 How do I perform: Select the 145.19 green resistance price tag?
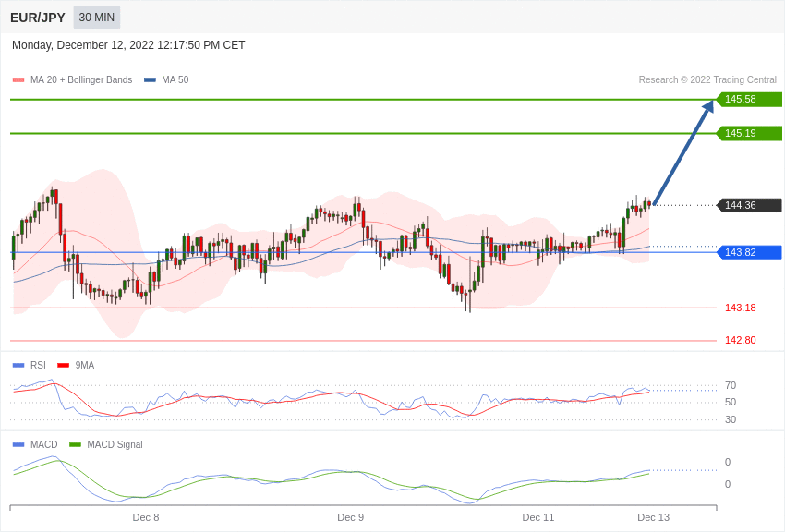click(749, 134)
